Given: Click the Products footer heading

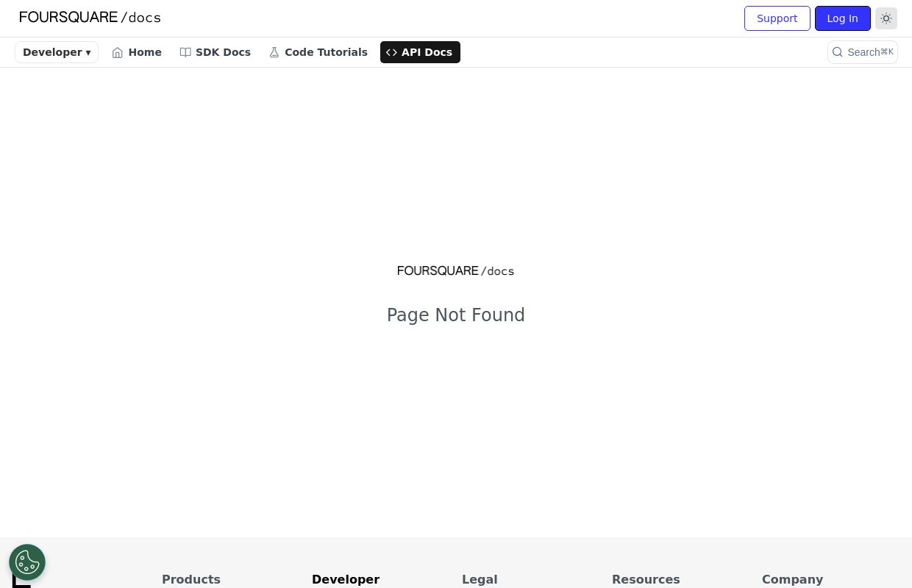Looking at the screenshot, I should pyautogui.click(x=191, y=579).
